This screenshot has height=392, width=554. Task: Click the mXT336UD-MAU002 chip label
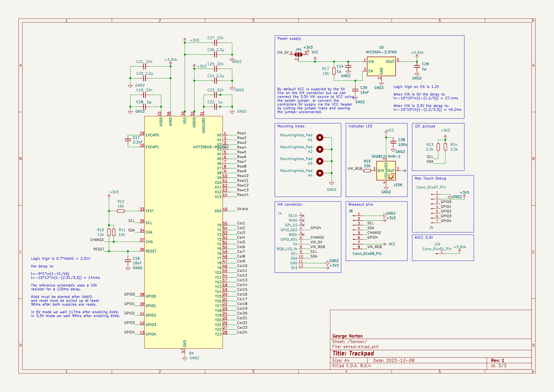[211, 147]
